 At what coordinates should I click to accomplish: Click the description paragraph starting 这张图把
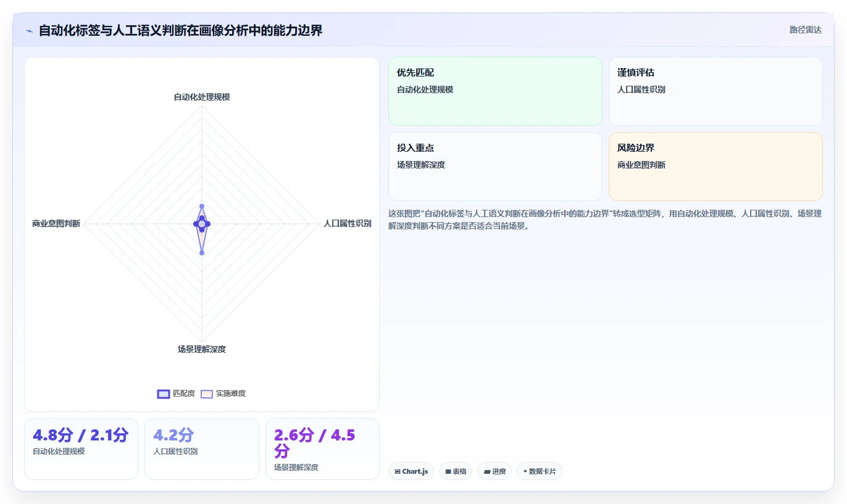[x=605, y=220]
